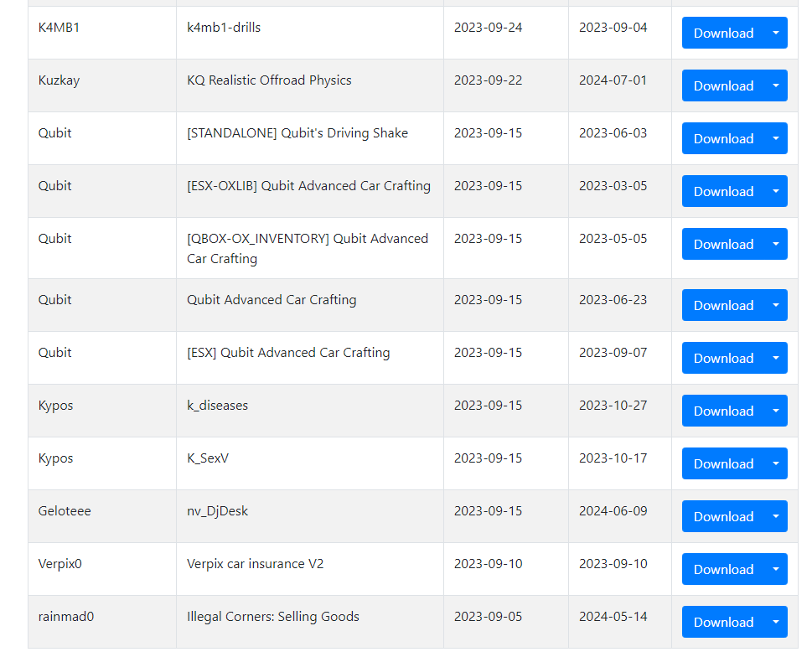The width and height of the screenshot is (812, 657).
Task: Select Qubit author in Driving Shake row
Action: [55, 133]
